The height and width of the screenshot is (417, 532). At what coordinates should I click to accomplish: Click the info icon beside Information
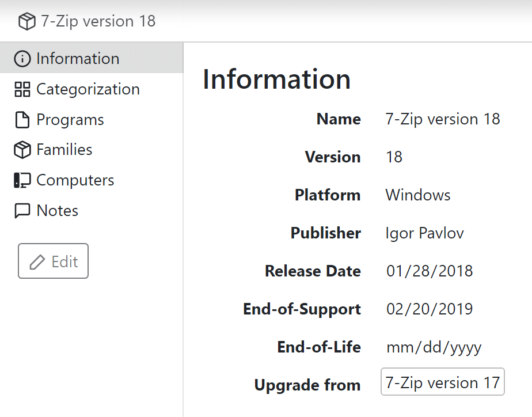pos(21,58)
